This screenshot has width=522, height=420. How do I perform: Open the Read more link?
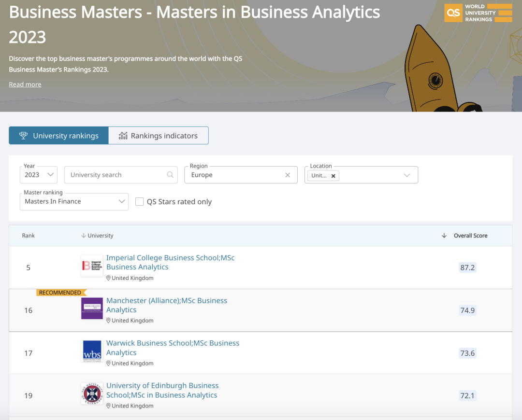[25, 84]
